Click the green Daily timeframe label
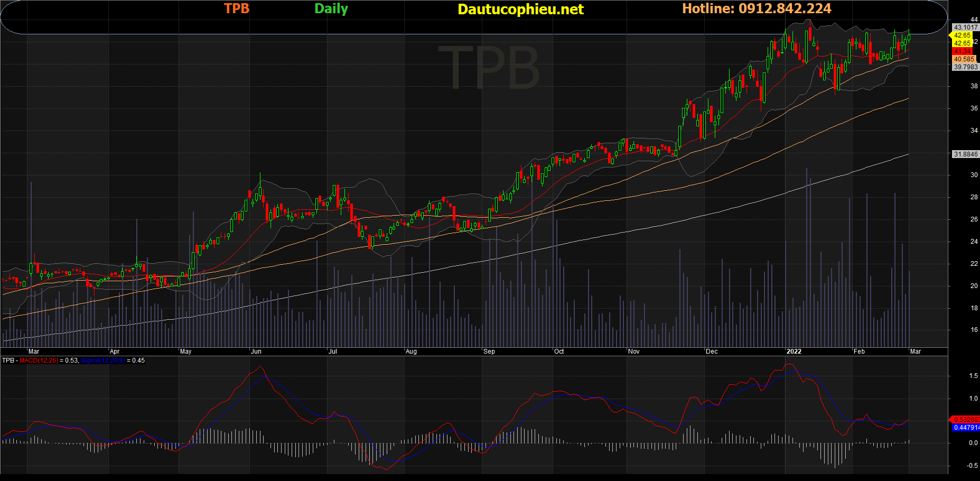Viewport: 980px width, 481px height. [x=331, y=8]
